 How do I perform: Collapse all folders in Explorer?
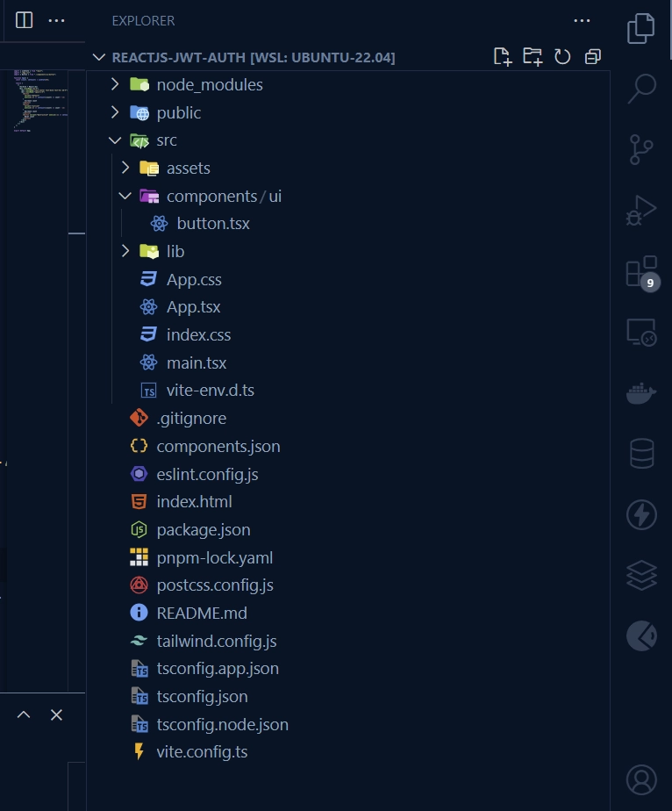pos(593,57)
